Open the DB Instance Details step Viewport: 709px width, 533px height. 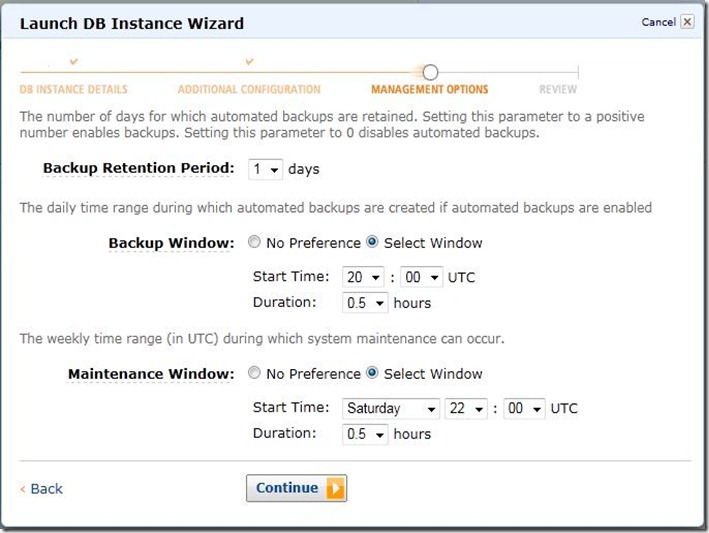click(x=74, y=90)
